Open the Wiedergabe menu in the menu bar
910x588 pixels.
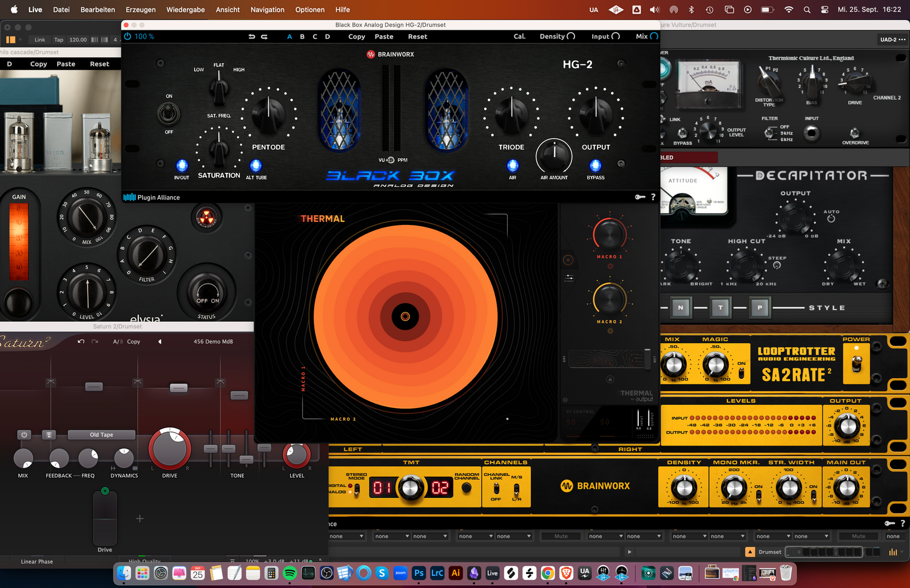click(185, 10)
